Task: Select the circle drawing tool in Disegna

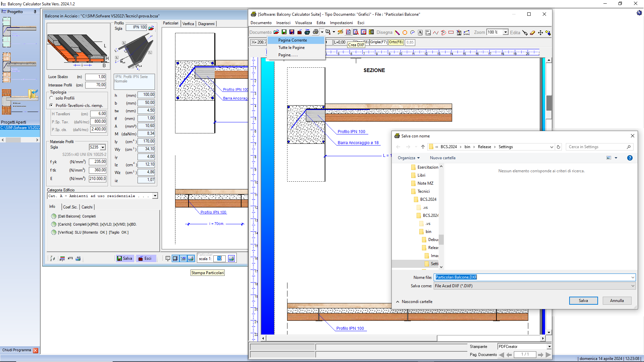Action: 405,33
